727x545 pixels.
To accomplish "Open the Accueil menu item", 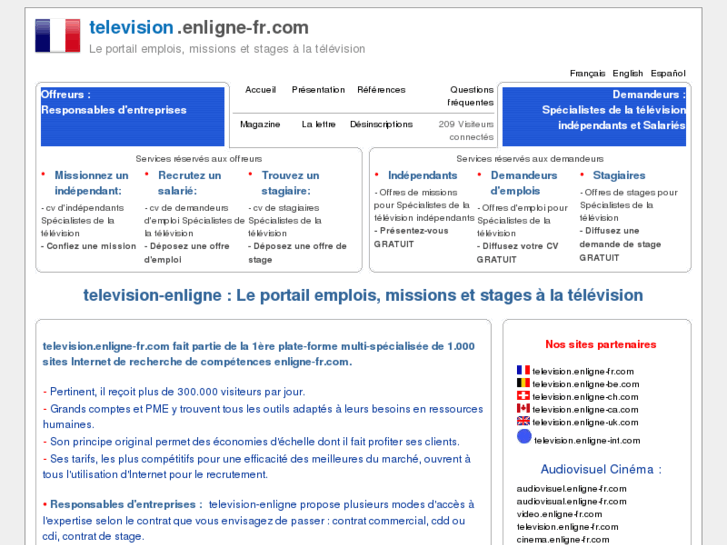I will [x=261, y=90].
